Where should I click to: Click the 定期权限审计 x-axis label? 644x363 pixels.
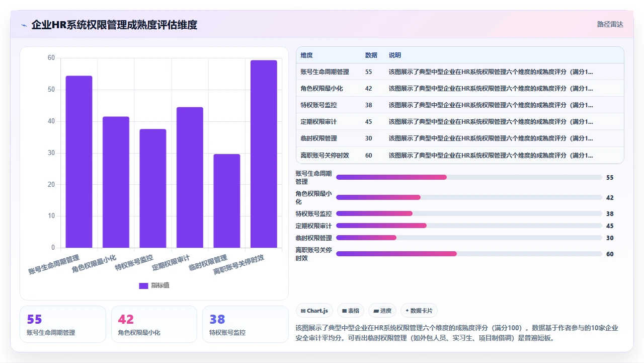[171, 263]
